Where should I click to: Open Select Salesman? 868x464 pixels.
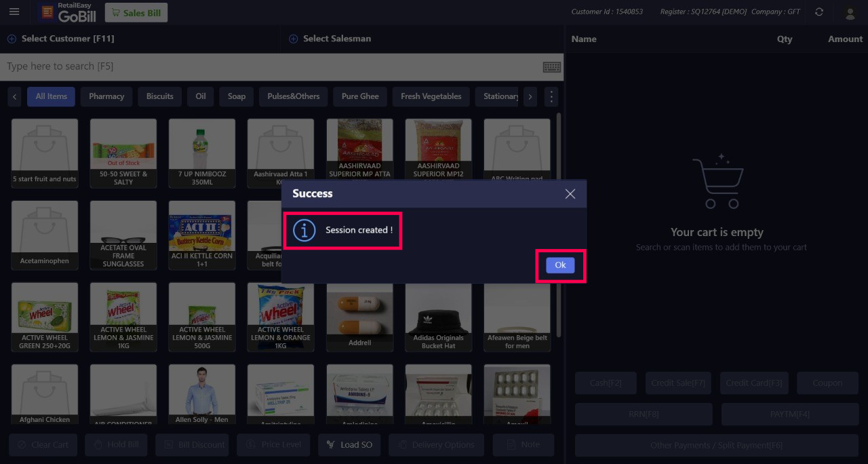337,39
